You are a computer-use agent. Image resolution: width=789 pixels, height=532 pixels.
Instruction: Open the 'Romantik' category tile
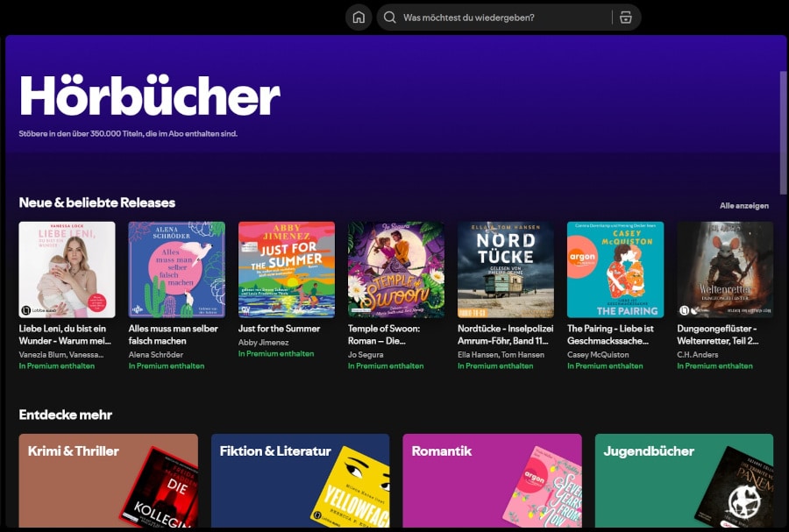(492, 480)
